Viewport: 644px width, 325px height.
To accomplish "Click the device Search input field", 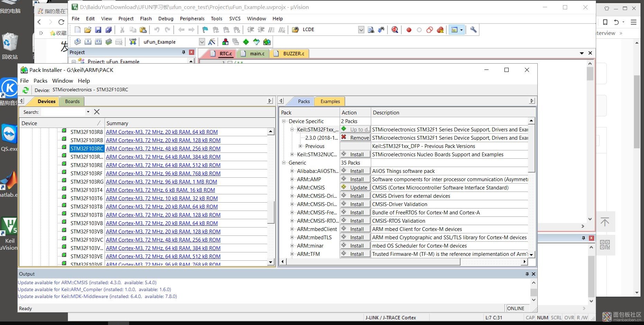I will pos(63,112).
